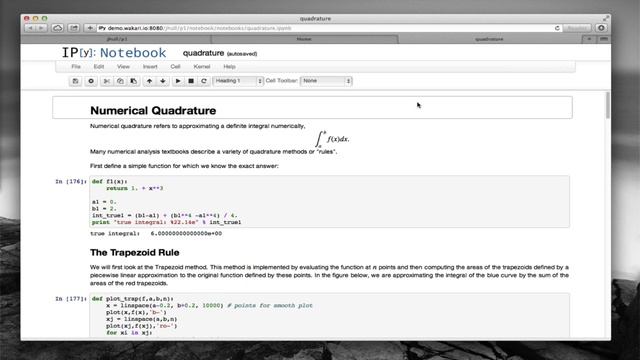Click the page's vertical scrollbar thumb
This screenshot has width=640, height=360.
point(607,105)
